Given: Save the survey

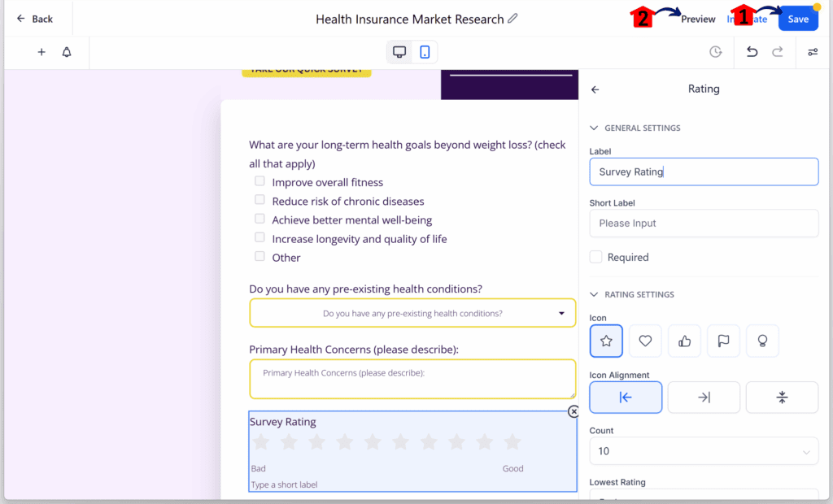Looking at the screenshot, I should point(798,20).
